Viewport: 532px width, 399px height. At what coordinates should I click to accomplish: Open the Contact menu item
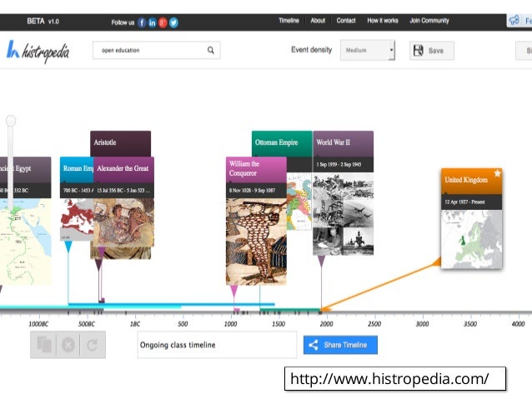pos(346,21)
